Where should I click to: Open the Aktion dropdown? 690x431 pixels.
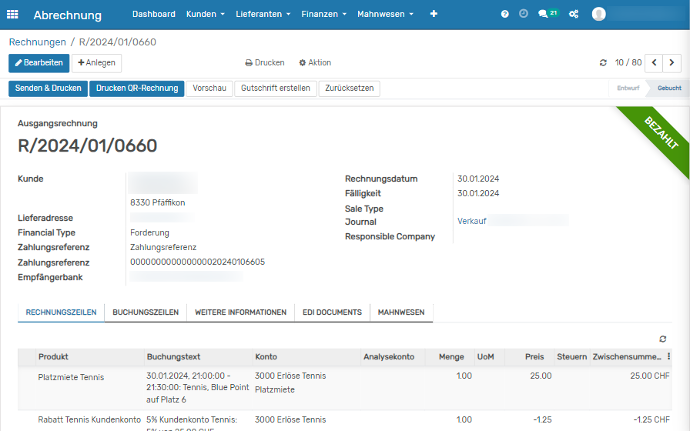(315, 62)
